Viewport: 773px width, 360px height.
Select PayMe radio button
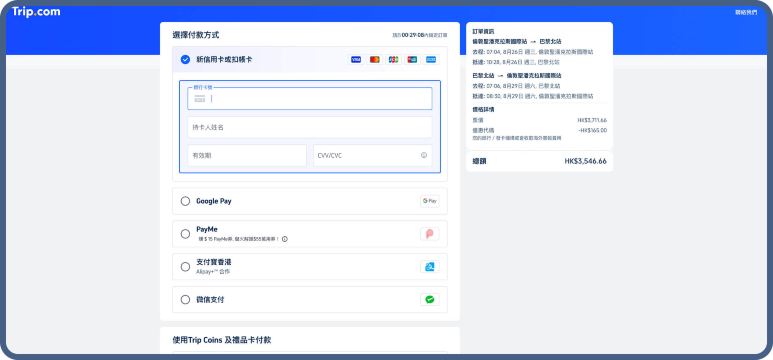coord(185,234)
